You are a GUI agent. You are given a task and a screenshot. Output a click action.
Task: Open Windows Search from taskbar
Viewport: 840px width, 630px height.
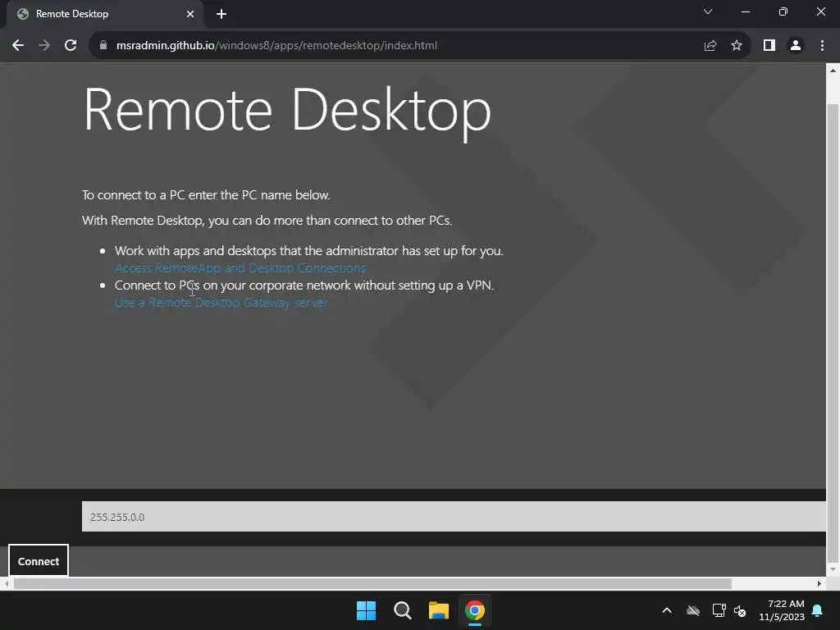click(402, 610)
